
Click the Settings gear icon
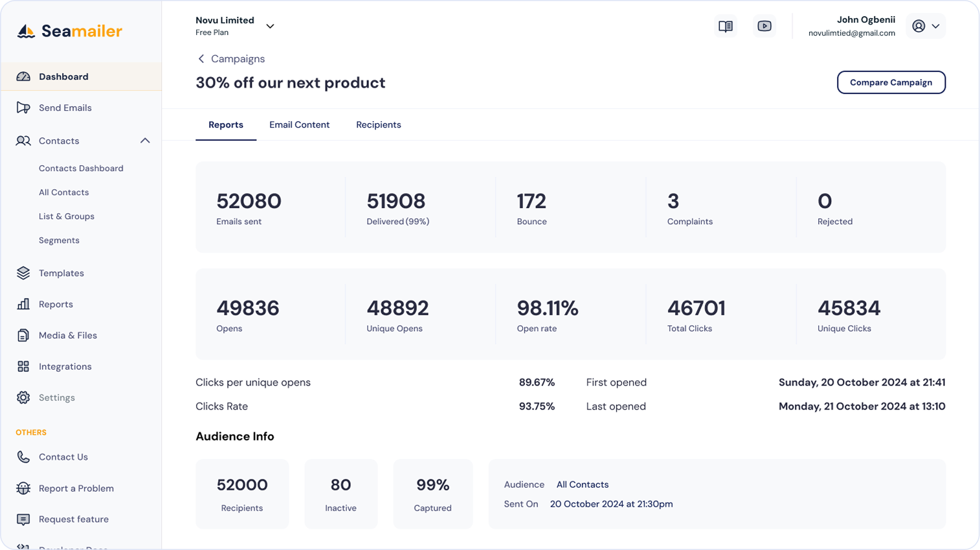(x=23, y=398)
